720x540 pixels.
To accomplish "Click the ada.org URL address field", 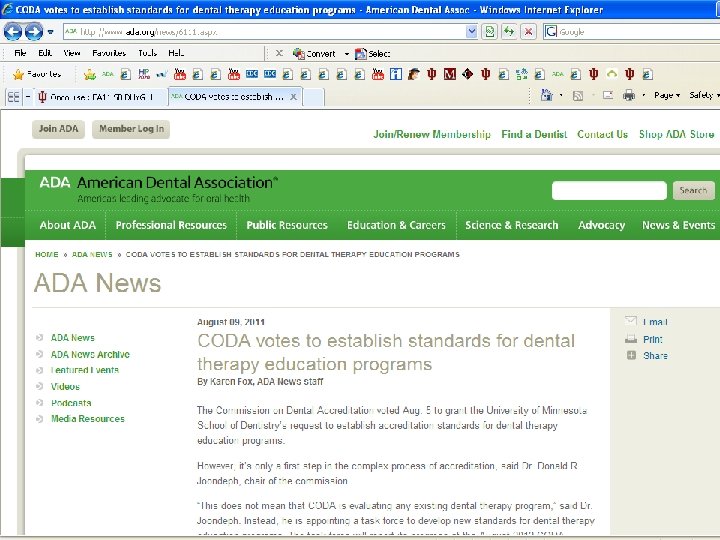I will point(264,32).
